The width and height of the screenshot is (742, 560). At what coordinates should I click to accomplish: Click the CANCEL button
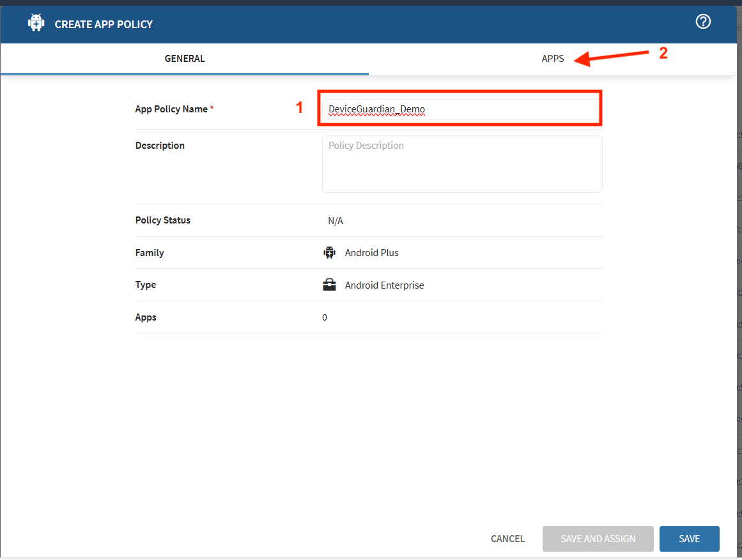(x=507, y=539)
